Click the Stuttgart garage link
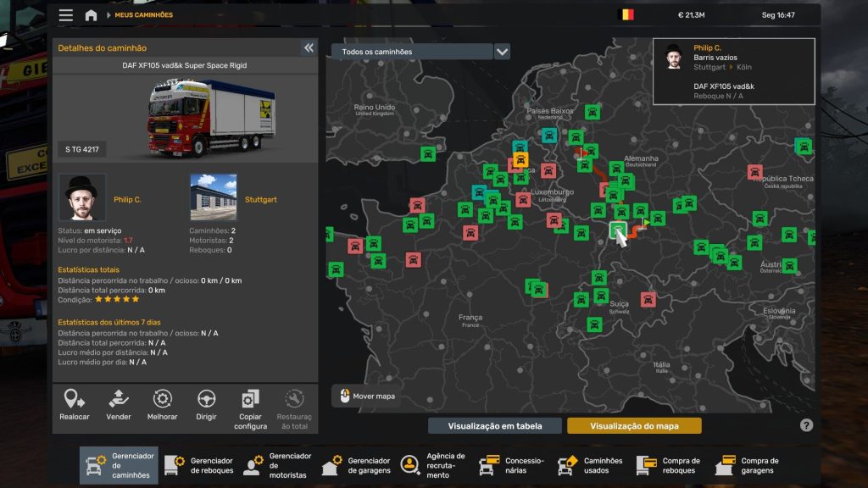The width and height of the screenshot is (868, 488). tap(261, 200)
